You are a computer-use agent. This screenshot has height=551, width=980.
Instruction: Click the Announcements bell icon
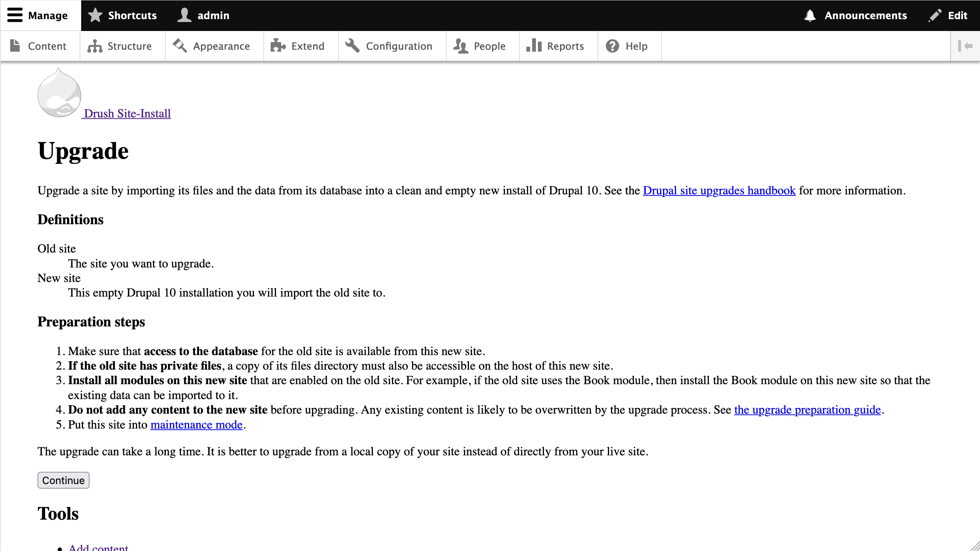point(810,15)
